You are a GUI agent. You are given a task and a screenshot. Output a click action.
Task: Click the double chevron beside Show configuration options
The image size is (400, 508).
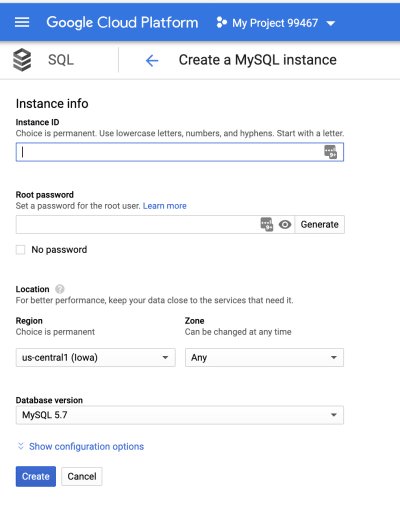click(x=21, y=446)
